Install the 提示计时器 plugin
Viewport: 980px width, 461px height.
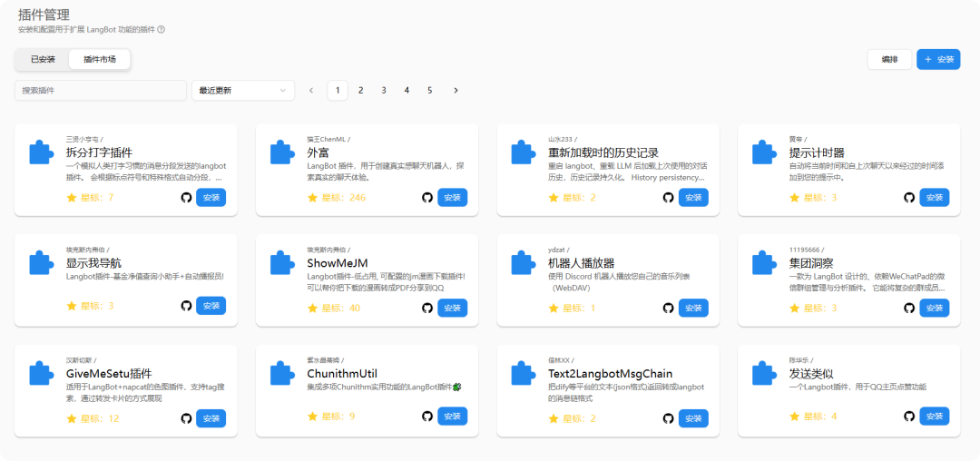coord(935,198)
